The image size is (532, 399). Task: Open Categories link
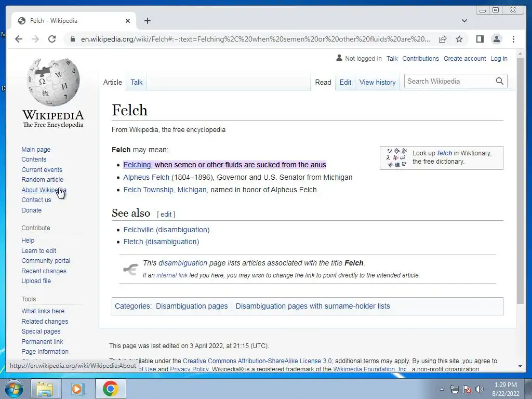pyautogui.click(x=133, y=306)
